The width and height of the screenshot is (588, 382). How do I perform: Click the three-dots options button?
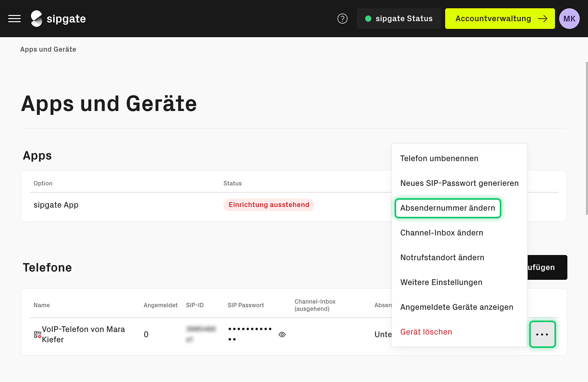coord(542,335)
